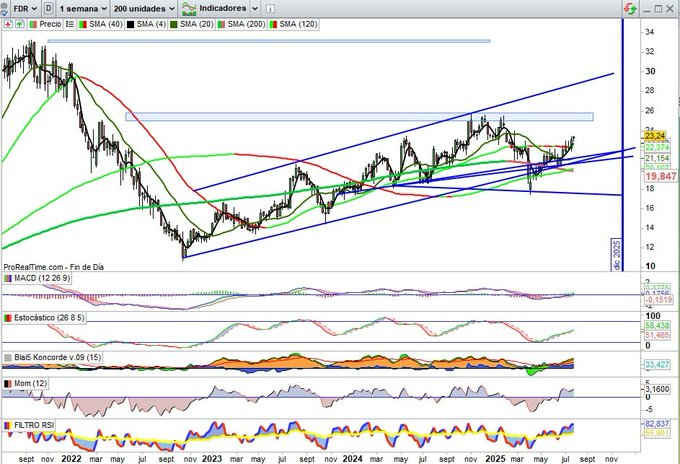Select the upper resistance zone near 33
Viewport: 680px width, 464px height.
269,41
